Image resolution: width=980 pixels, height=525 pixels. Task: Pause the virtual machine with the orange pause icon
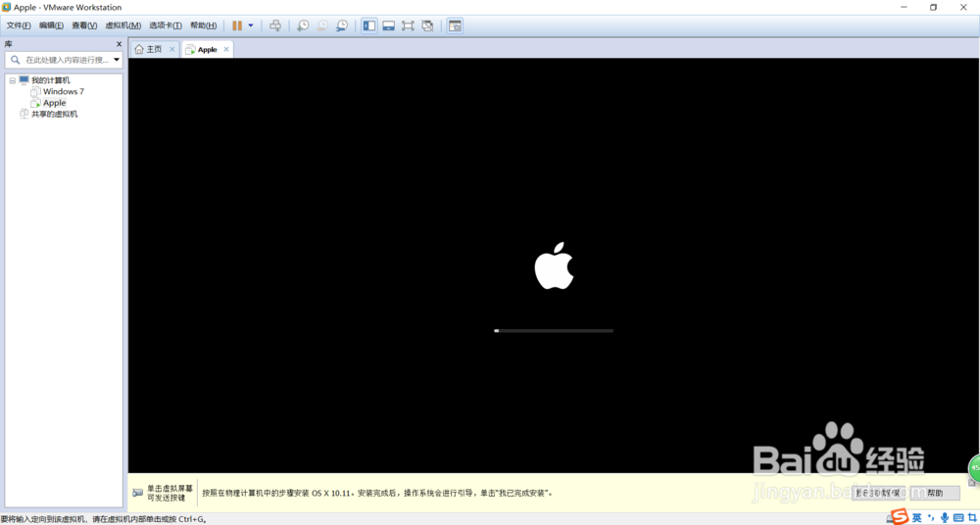point(237,25)
